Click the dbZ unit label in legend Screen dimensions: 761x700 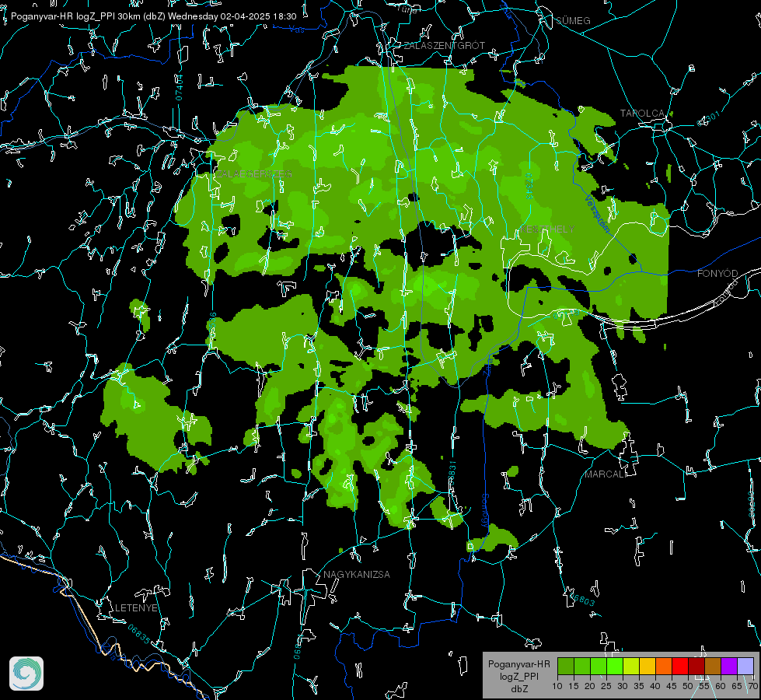pyautogui.click(x=518, y=689)
